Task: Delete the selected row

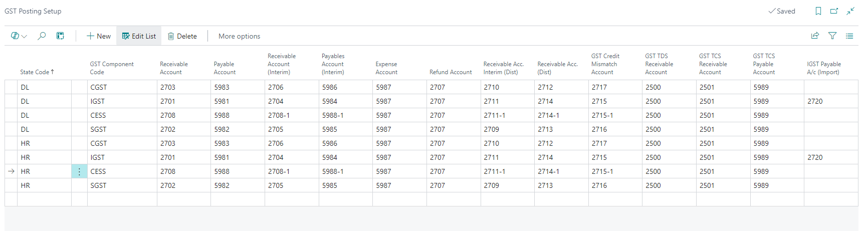Action: 182,36
